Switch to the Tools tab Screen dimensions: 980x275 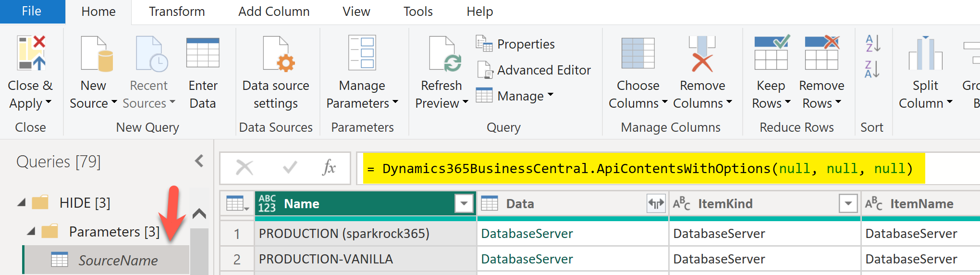point(418,12)
